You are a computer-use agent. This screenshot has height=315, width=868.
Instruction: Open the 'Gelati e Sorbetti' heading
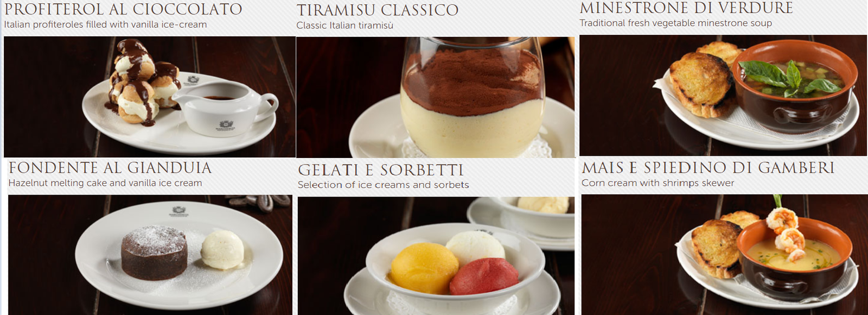[381, 170]
